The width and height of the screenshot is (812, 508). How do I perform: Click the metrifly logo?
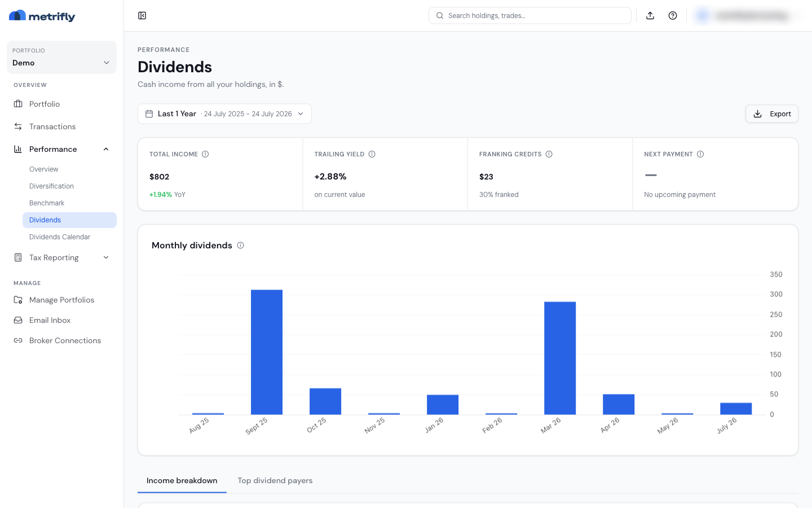(x=42, y=16)
